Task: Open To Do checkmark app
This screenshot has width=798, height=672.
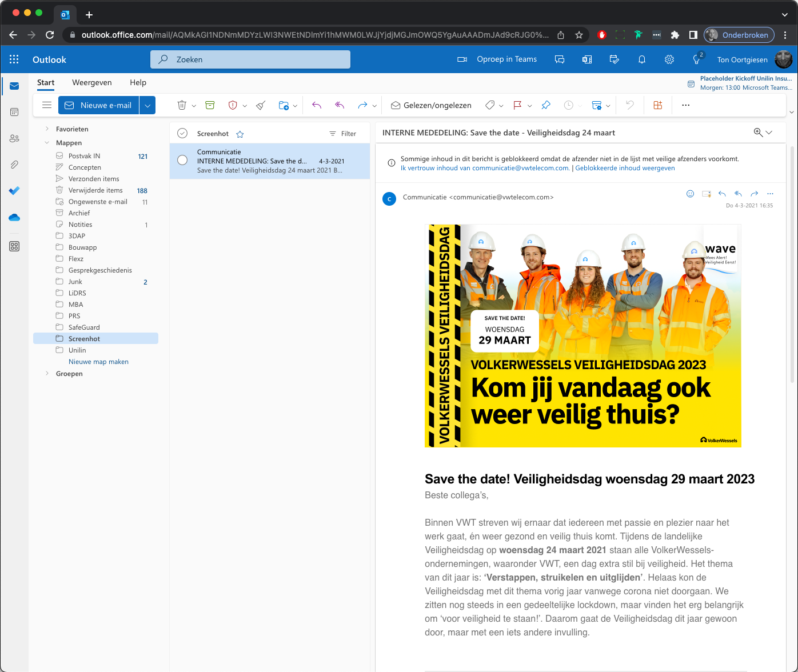Action: coord(14,191)
